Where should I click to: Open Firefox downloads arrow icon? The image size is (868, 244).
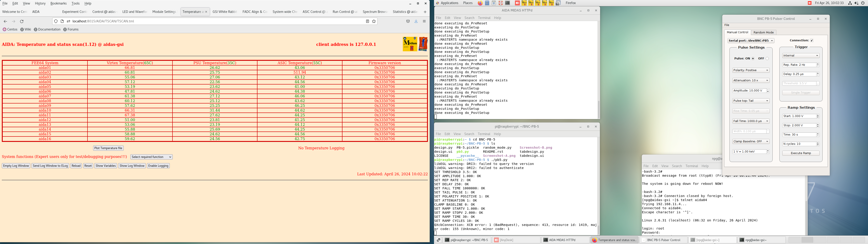[x=416, y=21]
